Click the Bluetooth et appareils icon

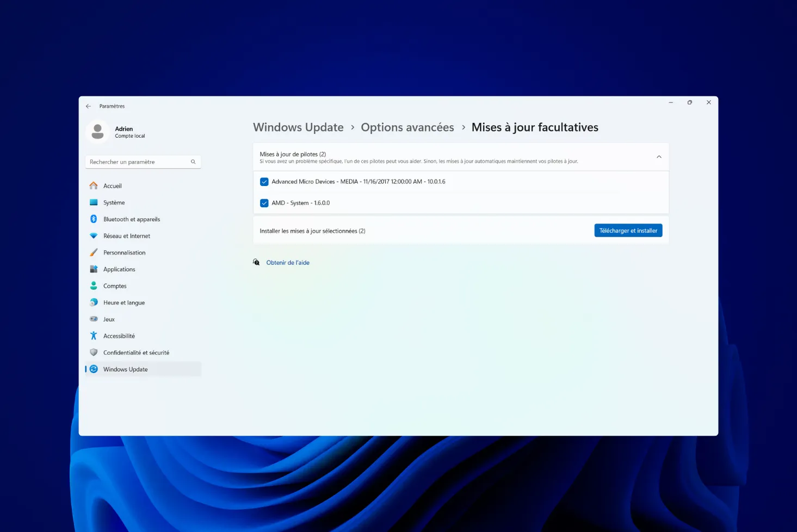[x=94, y=219]
